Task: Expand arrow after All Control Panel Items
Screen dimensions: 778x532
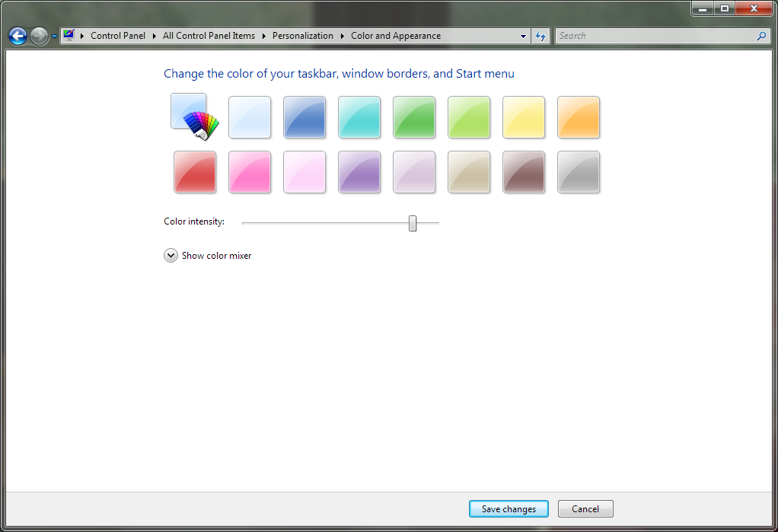Action: click(264, 36)
